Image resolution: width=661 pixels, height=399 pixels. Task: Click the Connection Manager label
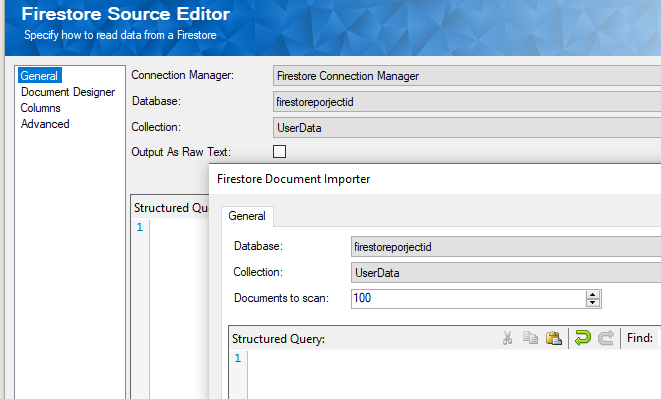183,75
